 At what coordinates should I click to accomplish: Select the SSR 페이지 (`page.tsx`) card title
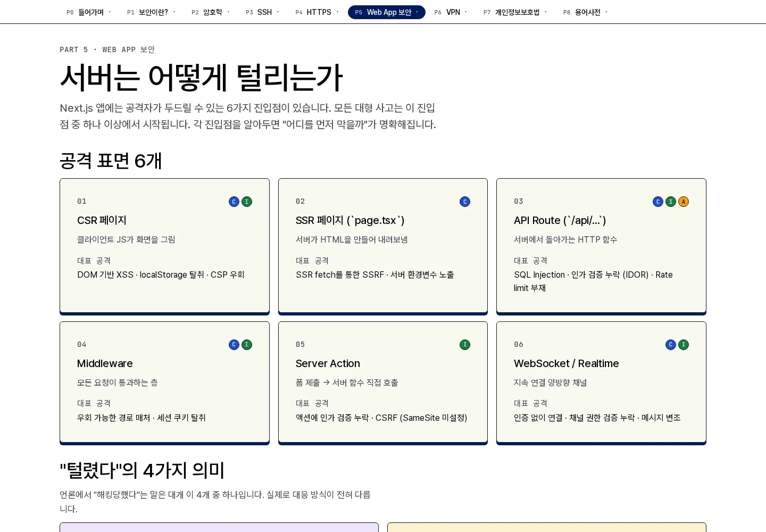(350, 220)
